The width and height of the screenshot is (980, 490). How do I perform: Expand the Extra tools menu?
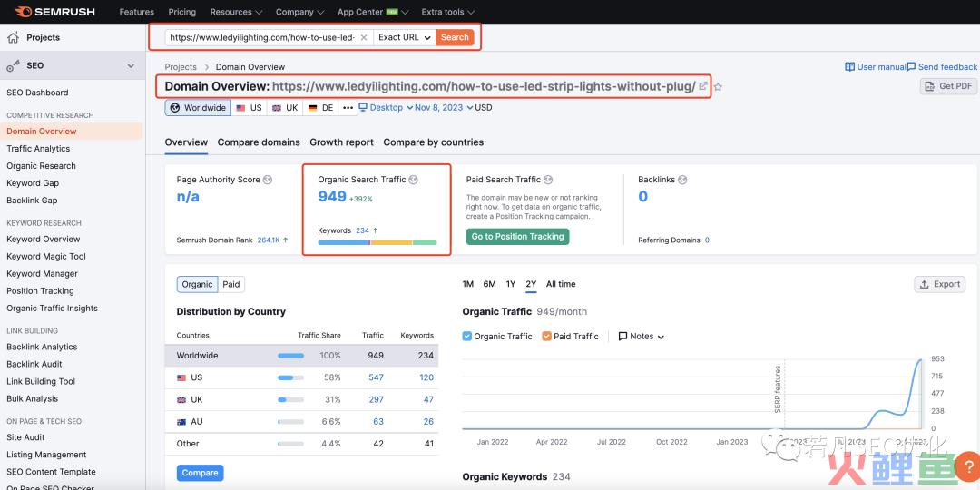click(x=448, y=12)
